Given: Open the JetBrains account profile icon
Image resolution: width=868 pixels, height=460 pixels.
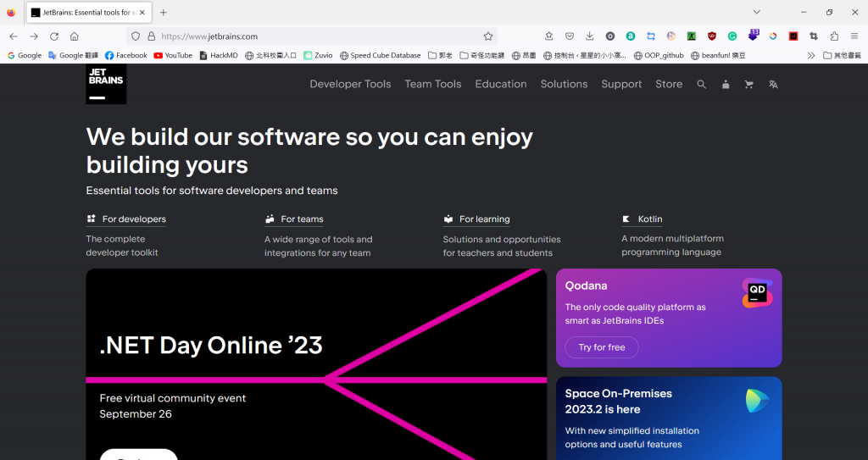Looking at the screenshot, I should coord(726,85).
